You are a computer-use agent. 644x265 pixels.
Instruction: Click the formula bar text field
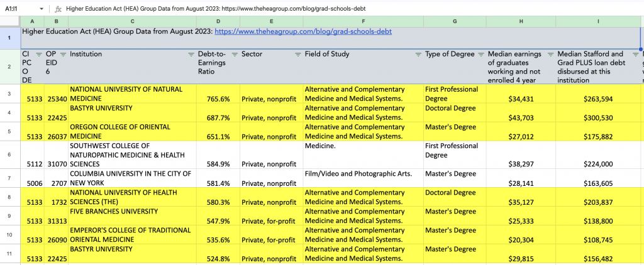pos(314,9)
